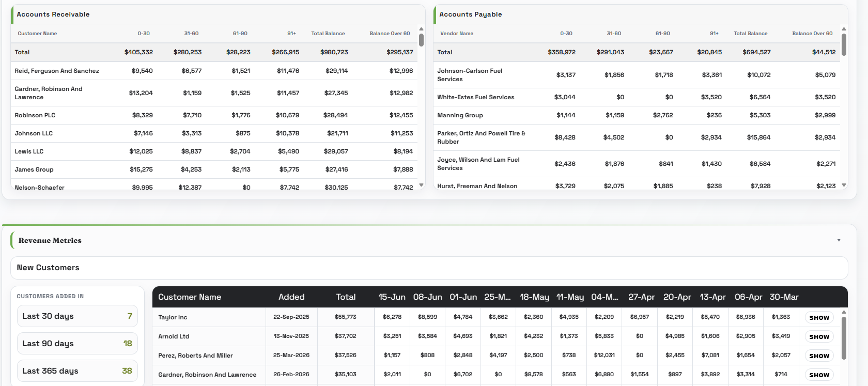Select the Last 90 days filter
The width and height of the screenshot is (868, 386).
(78, 344)
